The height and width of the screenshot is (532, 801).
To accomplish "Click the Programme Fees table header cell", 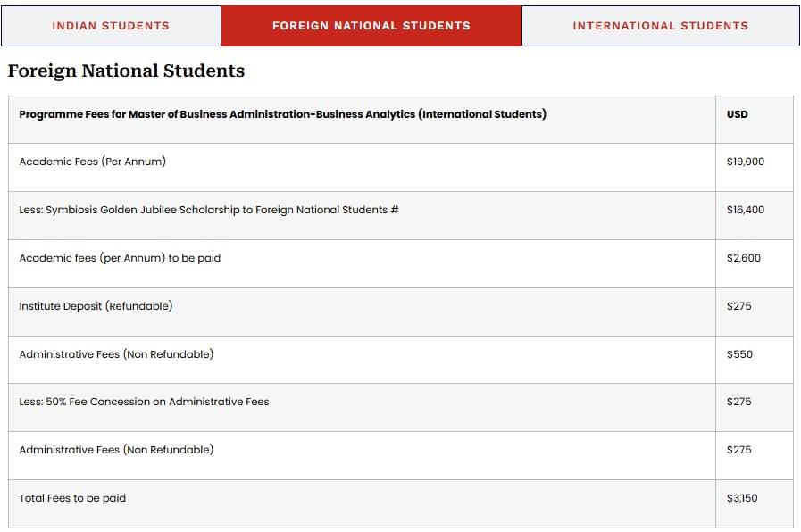I will point(282,114).
